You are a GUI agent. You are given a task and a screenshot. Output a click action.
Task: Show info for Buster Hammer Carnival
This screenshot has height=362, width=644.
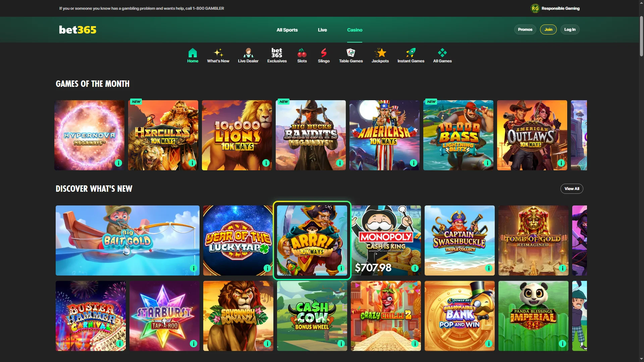coord(120,344)
